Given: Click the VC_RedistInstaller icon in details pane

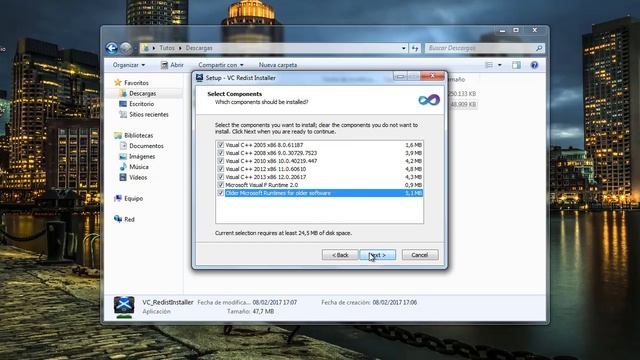Looking at the screenshot, I should click(x=124, y=307).
